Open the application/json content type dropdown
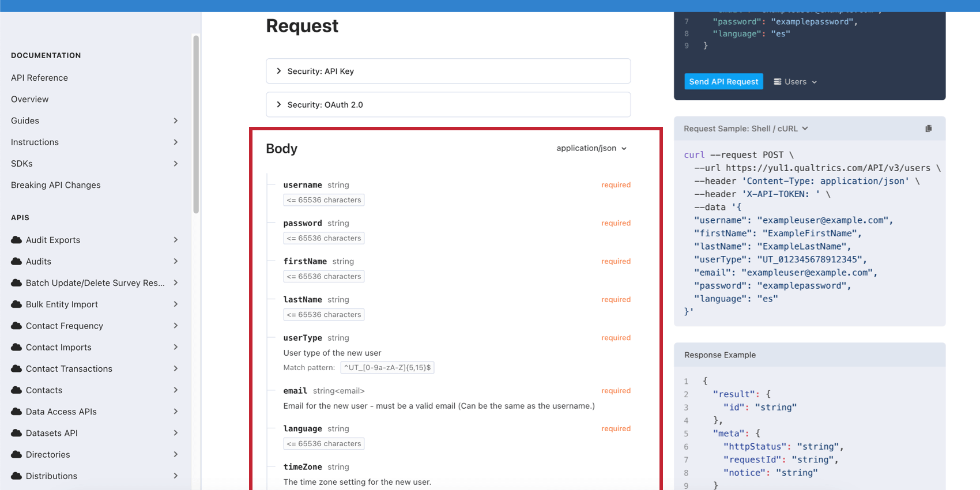Image resolution: width=980 pixels, height=490 pixels. pyautogui.click(x=591, y=148)
